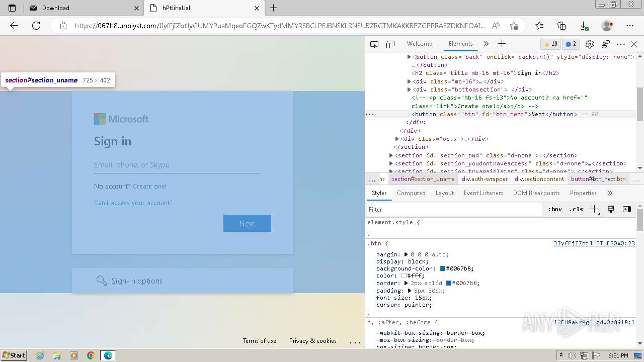Activate the inspect element picker
The image size is (644, 362).
(374, 44)
